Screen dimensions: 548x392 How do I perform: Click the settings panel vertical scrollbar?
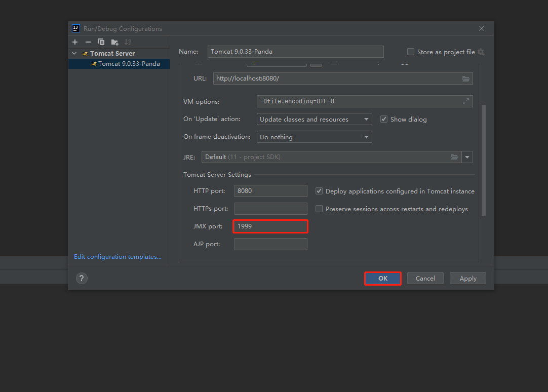pyautogui.click(x=484, y=161)
